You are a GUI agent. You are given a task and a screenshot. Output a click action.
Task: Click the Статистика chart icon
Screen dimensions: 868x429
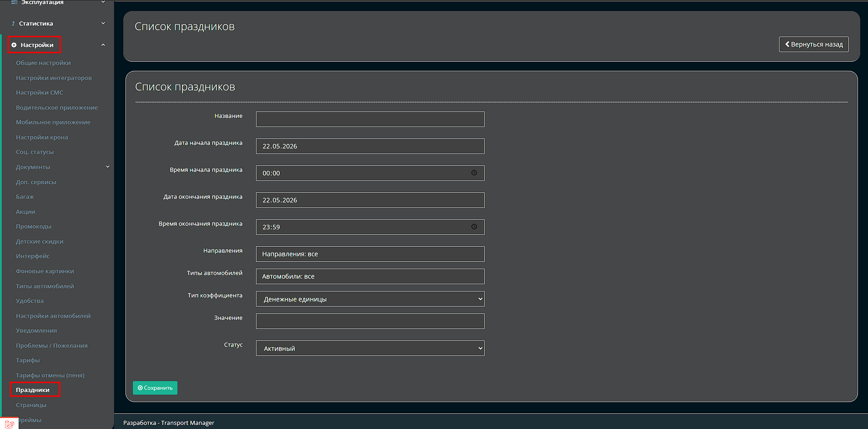coord(13,23)
